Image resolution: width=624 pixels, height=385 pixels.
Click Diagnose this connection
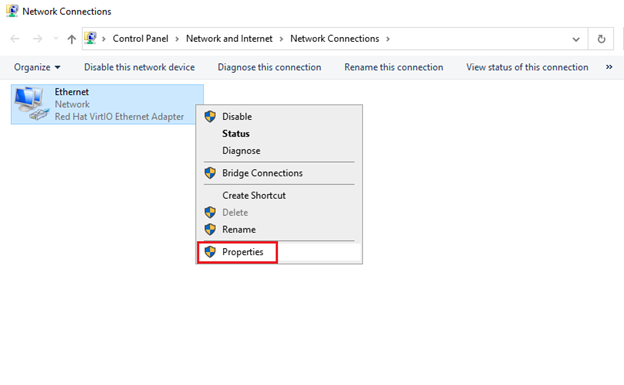point(269,67)
